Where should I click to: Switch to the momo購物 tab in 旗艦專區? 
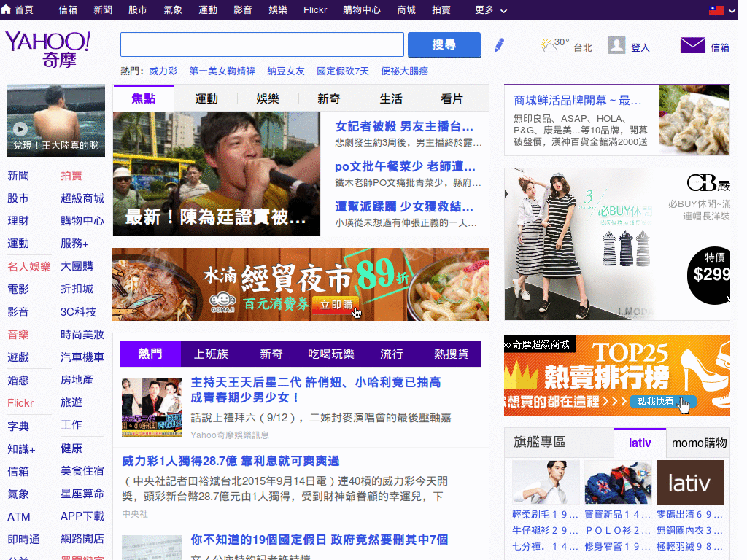click(x=700, y=443)
